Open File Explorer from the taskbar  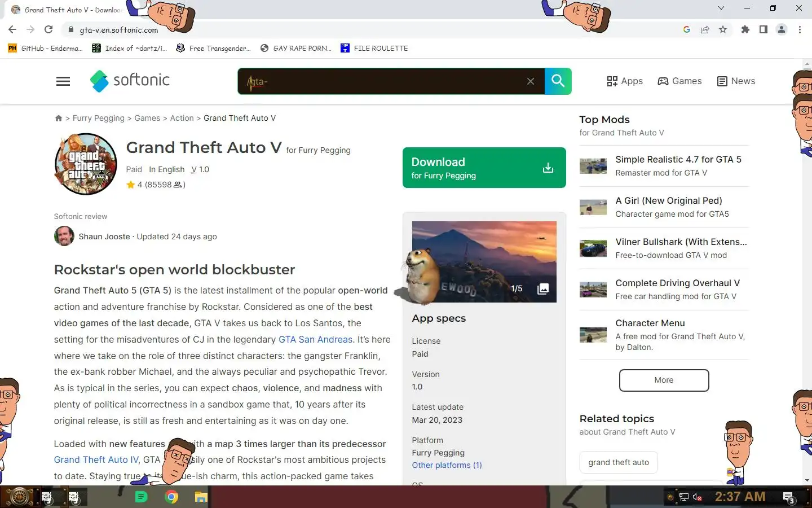tap(201, 497)
